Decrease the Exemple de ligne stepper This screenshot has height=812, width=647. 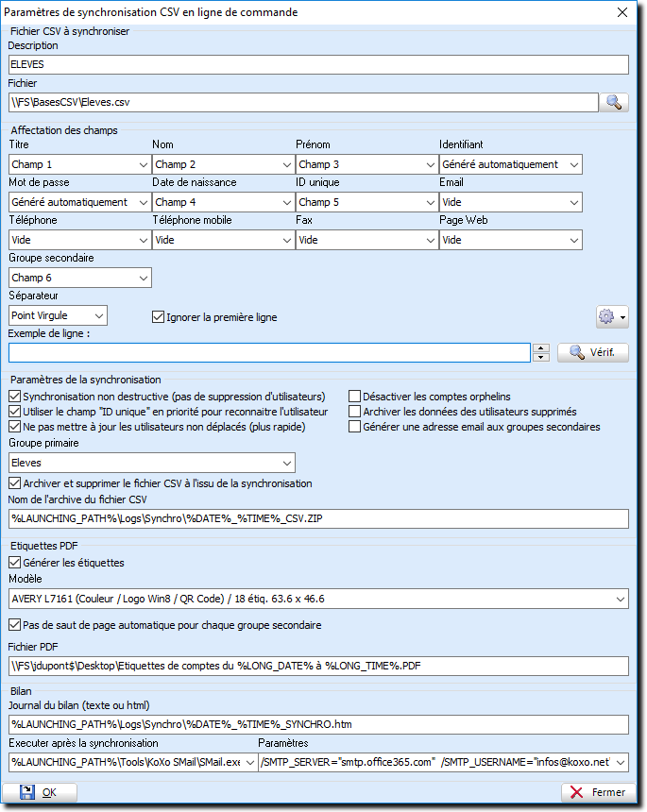541,357
